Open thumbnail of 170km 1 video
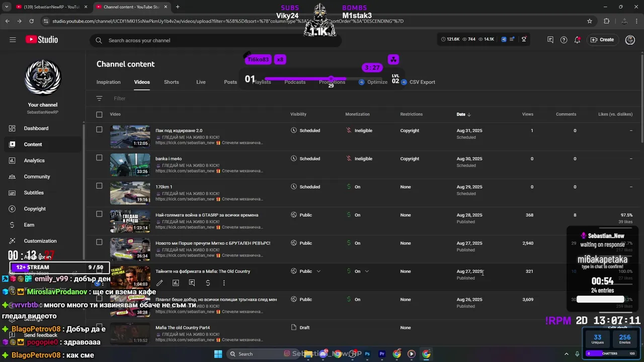Screen dimensions: 644x362 (130, 193)
